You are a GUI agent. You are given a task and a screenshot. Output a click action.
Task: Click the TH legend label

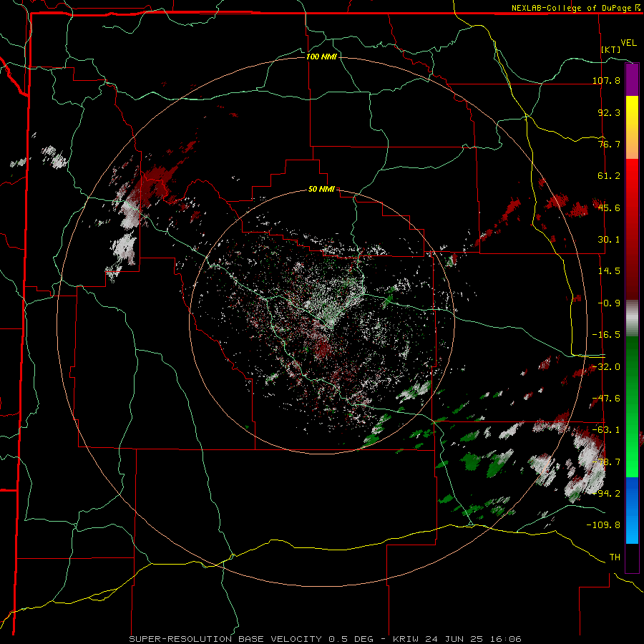(615, 557)
